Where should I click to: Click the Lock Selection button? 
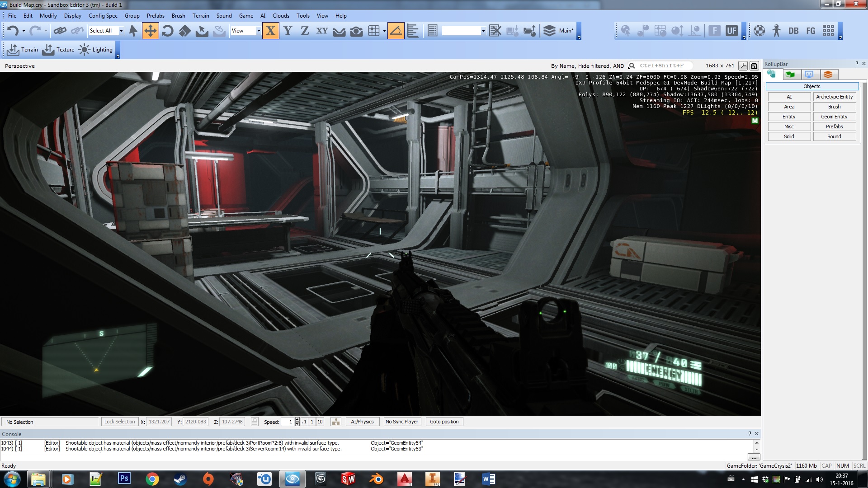(x=119, y=422)
